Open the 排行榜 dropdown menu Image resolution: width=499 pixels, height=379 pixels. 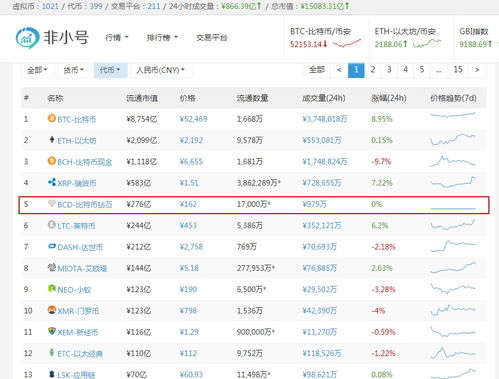click(162, 37)
